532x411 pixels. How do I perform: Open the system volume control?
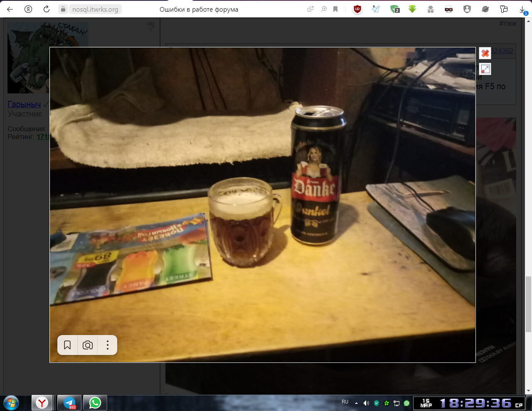coord(366,403)
